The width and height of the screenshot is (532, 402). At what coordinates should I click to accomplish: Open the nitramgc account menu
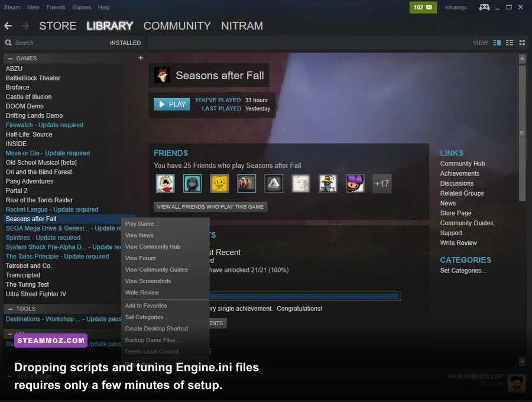[x=456, y=8]
